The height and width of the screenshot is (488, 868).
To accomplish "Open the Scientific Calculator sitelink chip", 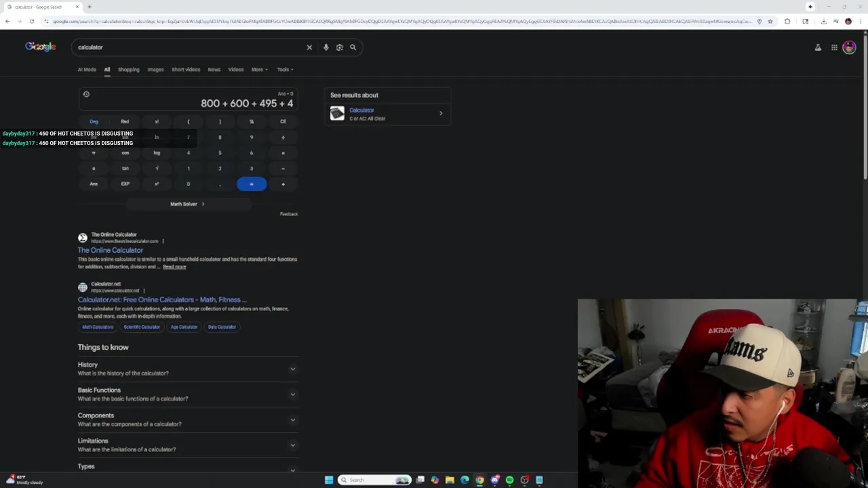I will click(142, 327).
